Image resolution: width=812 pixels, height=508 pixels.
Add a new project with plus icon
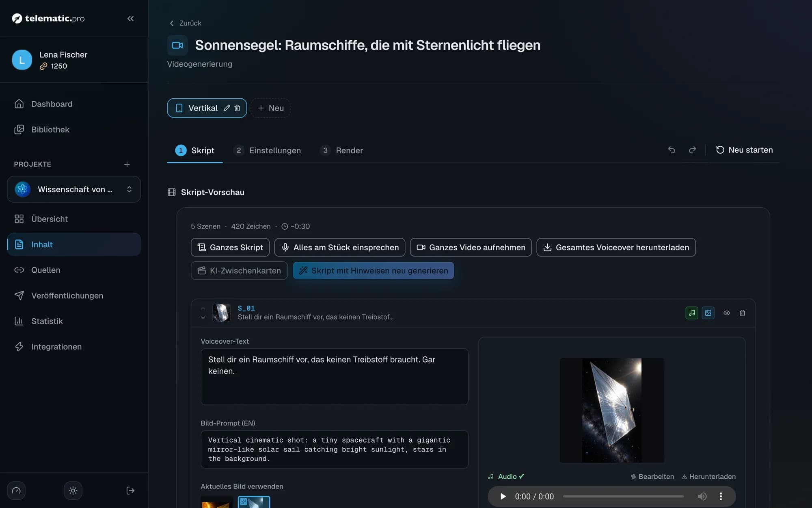[127, 164]
